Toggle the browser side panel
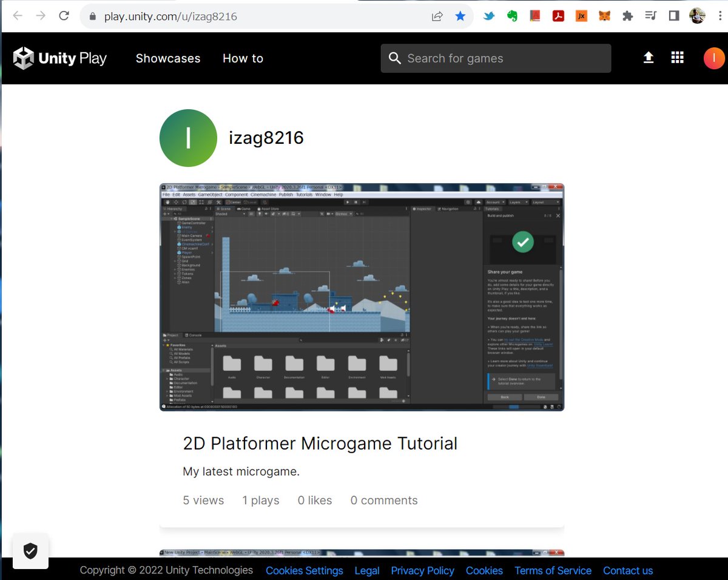Viewport: 728px width, 580px height. 673,16
